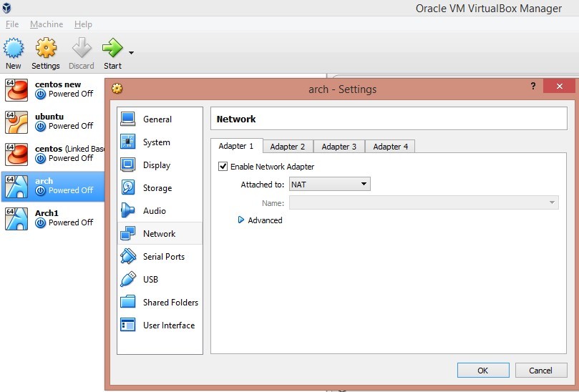This screenshot has height=392, width=579.
Task: Click the gear icon in Settings dialog title
Action: [117, 89]
